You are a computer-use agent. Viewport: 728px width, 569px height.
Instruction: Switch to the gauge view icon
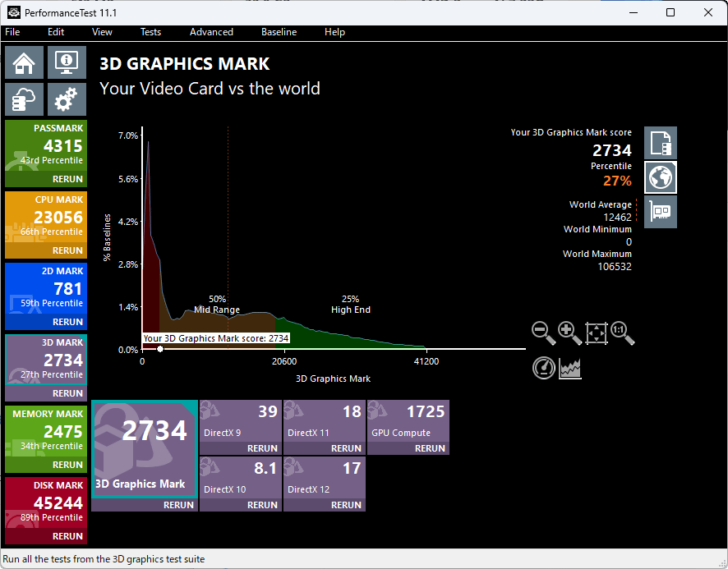(543, 368)
